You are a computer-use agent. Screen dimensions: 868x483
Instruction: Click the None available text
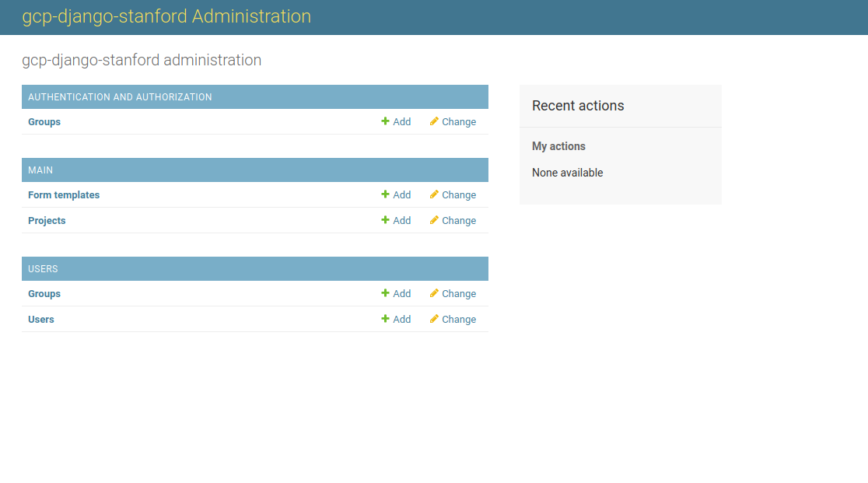point(568,173)
